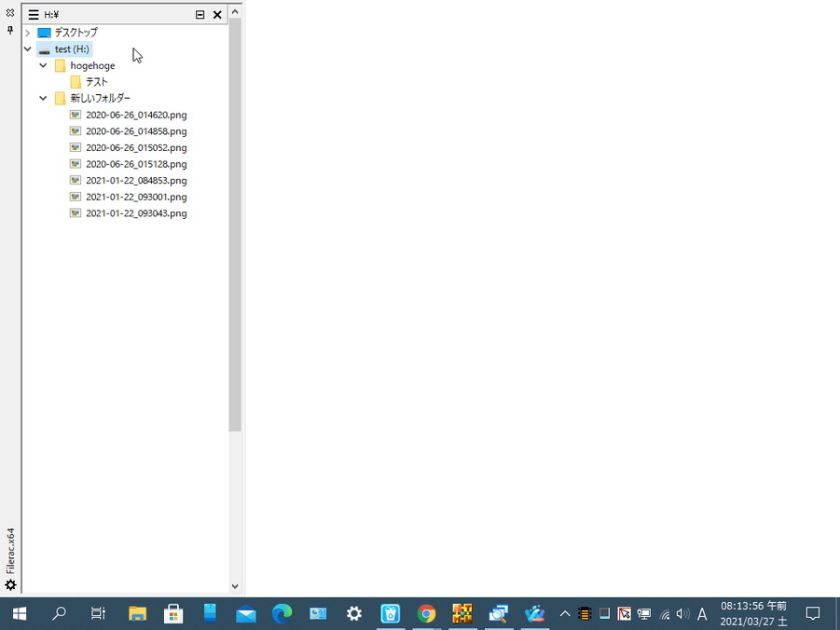This screenshot has width=840, height=630.
Task: Click the test (H:) drive icon
Action: (x=45, y=49)
